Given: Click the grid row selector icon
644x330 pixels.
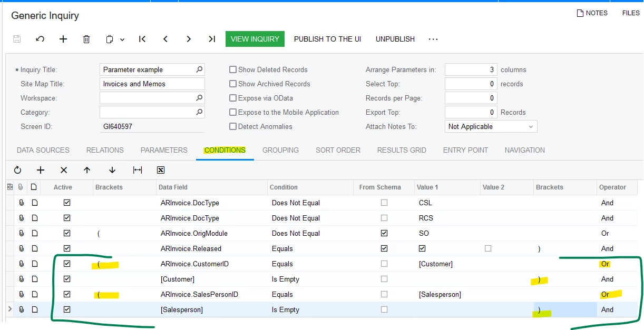Looking at the screenshot, I should pyautogui.click(x=9, y=187).
